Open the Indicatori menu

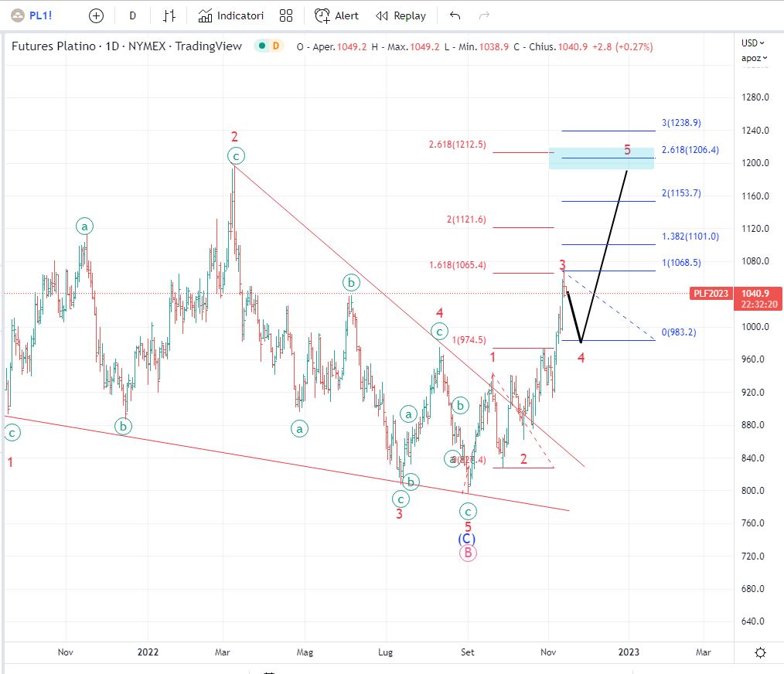click(x=231, y=16)
